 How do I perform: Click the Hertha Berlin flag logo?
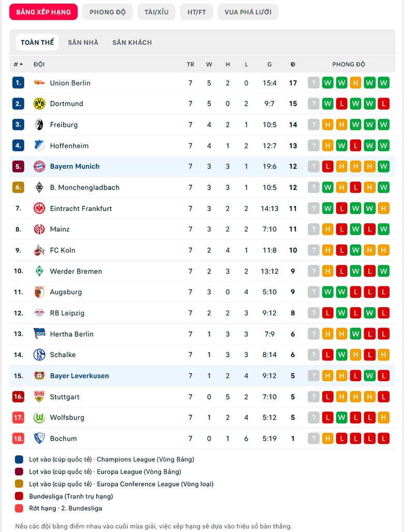coord(39,334)
